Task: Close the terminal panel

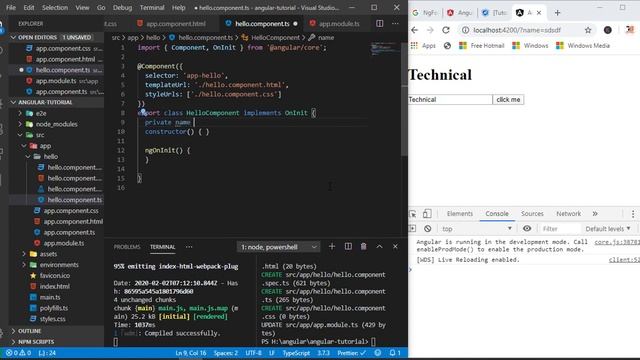Action: tap(395, 247)
